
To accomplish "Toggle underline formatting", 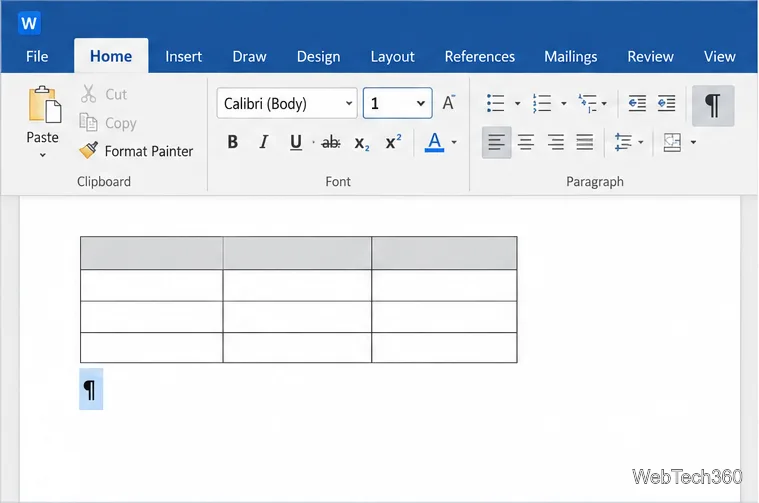I will (296, 142).
